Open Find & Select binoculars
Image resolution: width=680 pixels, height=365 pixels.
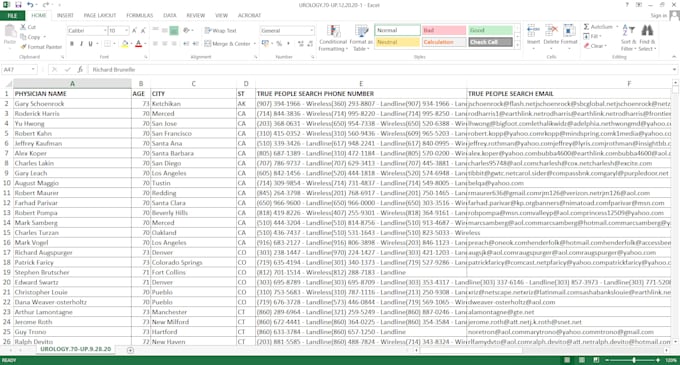(x=647, y=37)
